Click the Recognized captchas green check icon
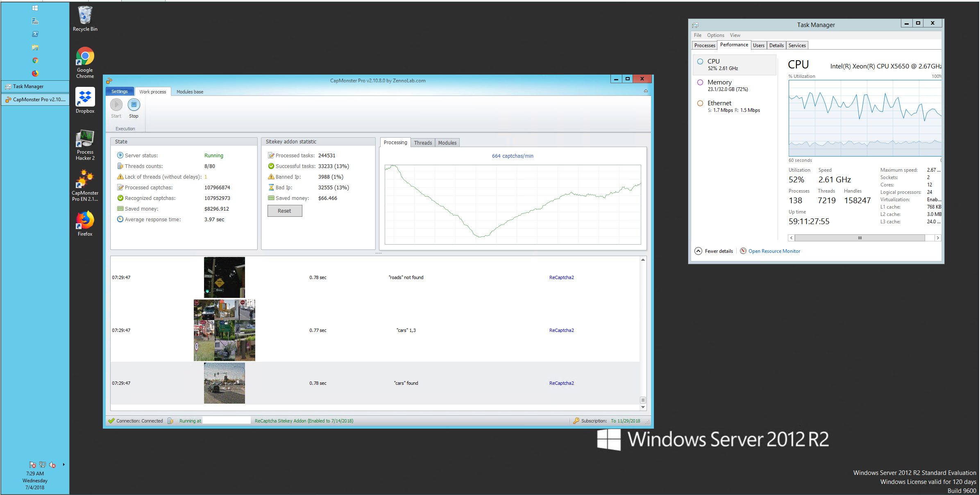 tap(120, 198)
